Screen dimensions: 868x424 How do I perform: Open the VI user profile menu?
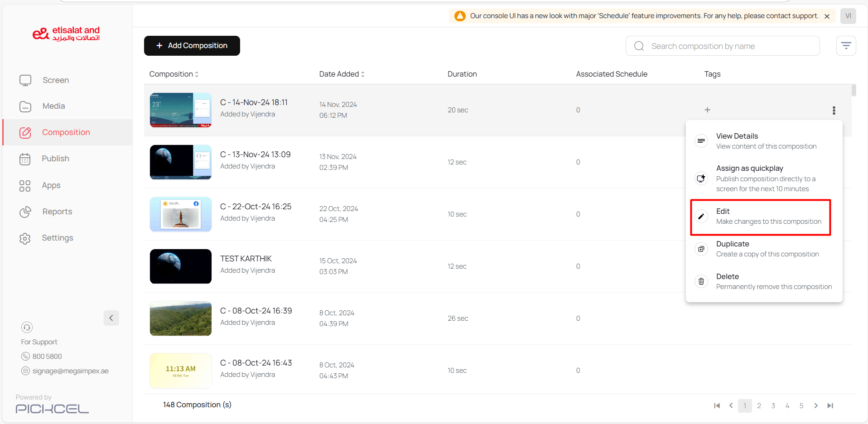click(x=848, y=16)
